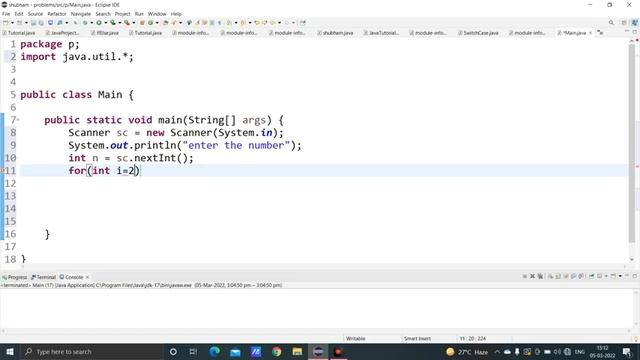Open the Navigate menu

click(81, 14)
